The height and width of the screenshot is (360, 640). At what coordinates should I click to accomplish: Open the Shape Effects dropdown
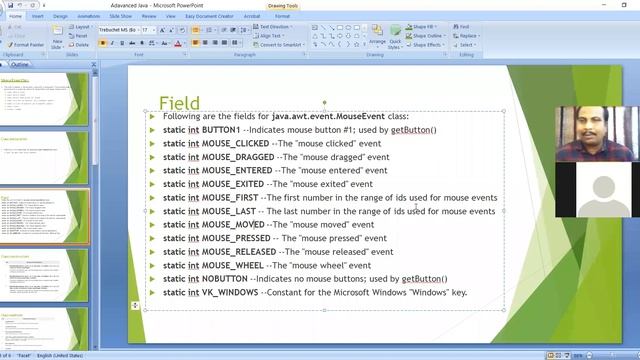coord(425,45)
